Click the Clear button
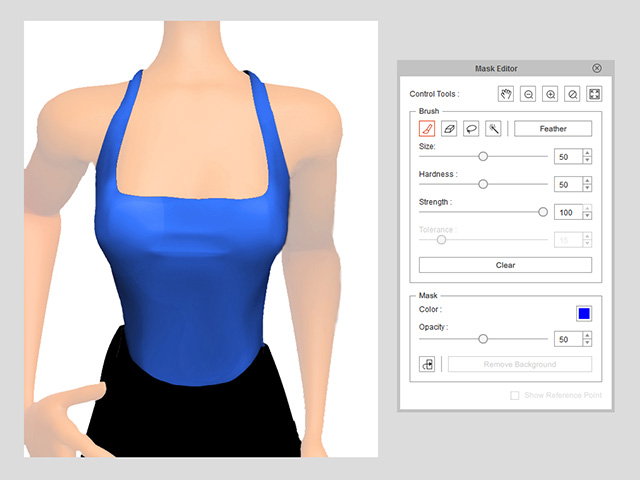 (x=505, y=265)
